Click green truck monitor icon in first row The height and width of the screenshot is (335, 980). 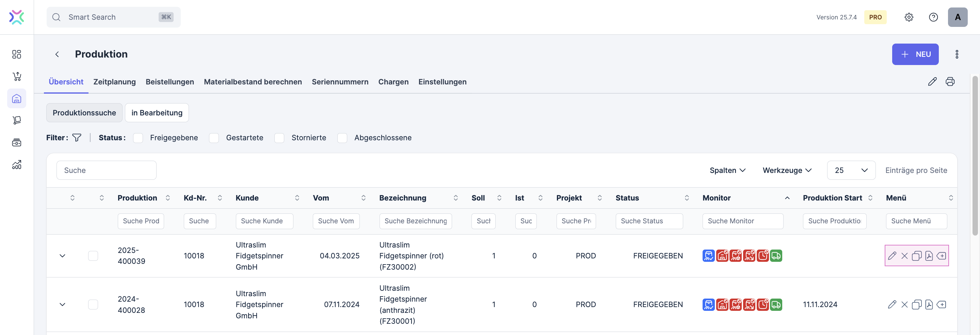click(x=776, y=256)
